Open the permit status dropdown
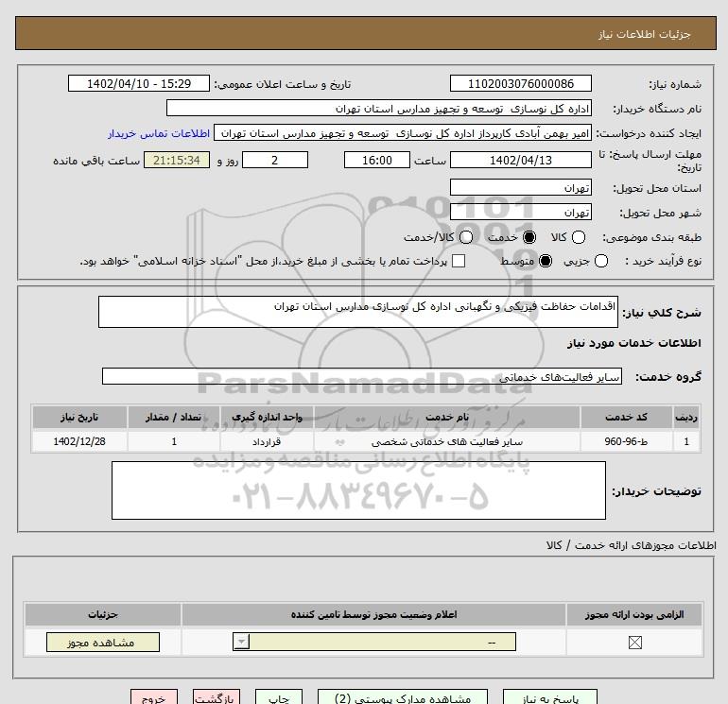Image resolution: width=728 pixels, height=704 pixels. 374,643
